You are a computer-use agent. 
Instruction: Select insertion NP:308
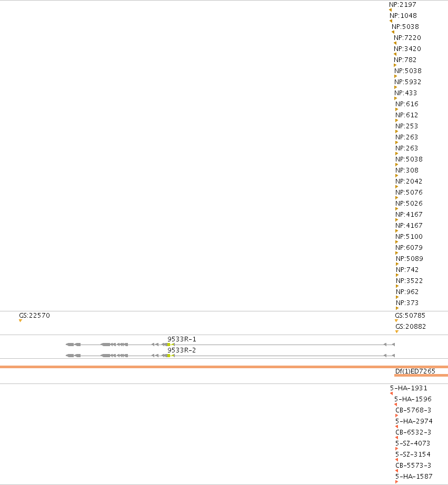[407, 170]
